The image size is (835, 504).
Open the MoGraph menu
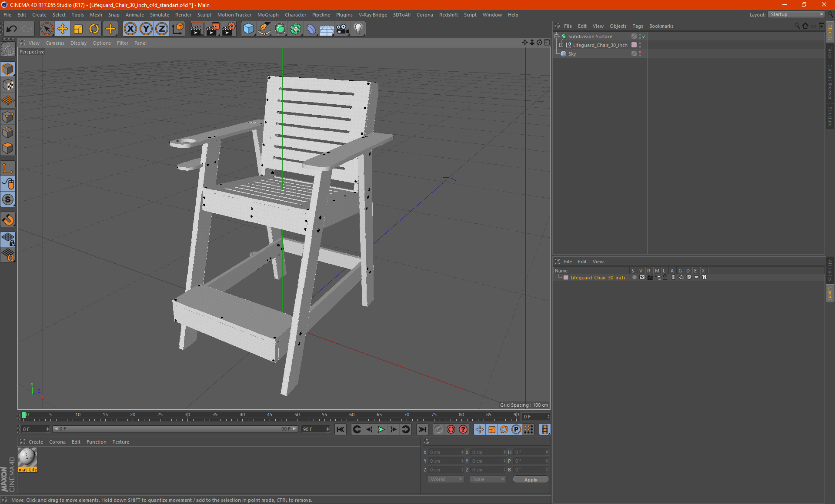click(268, 15)
